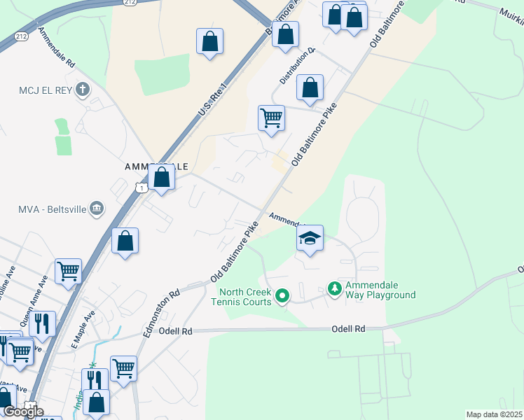Open the North Creek Tennis Courts pin

[x=282, y=297]
